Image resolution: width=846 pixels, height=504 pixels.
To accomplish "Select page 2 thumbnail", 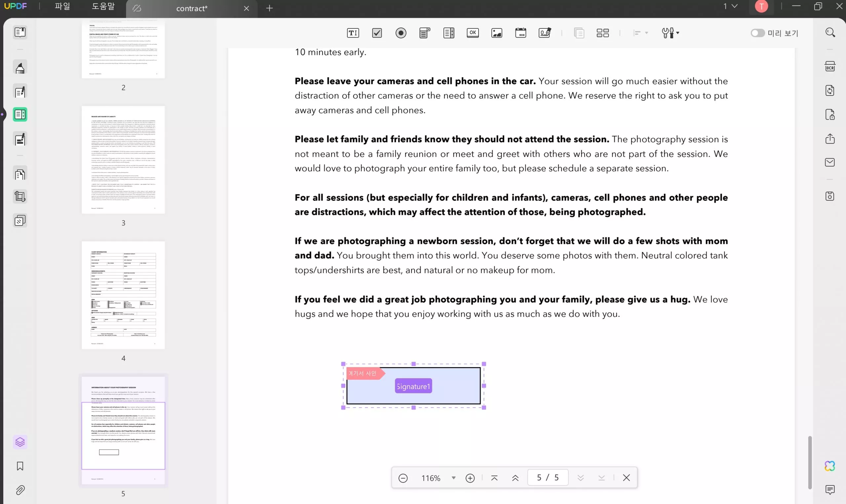I will click(123, 49).
